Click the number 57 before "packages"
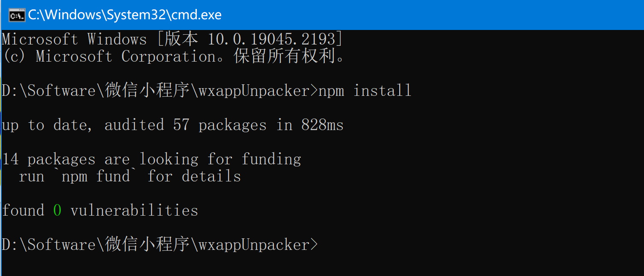 (181, 125)
